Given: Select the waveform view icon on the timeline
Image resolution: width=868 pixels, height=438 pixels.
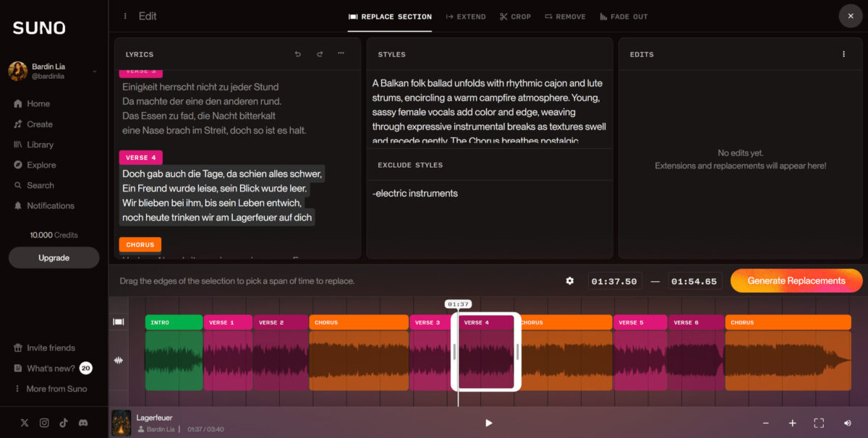Looking at the screenshot, I should [118, 359].
